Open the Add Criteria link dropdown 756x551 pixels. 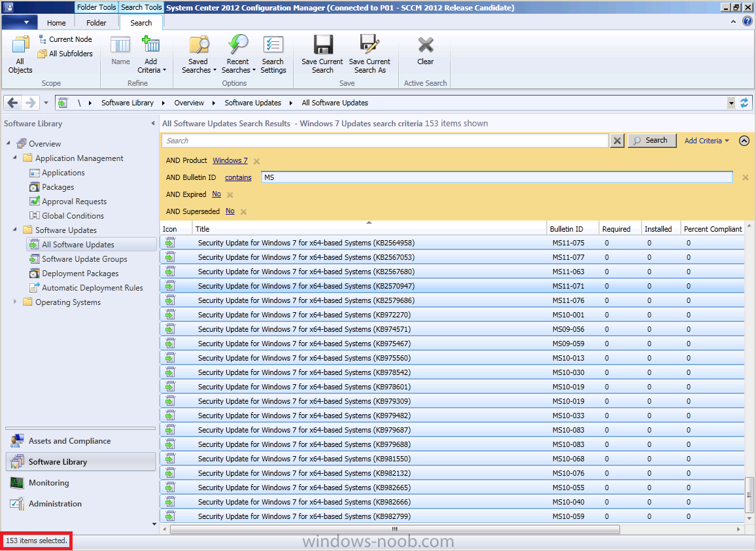707,141
